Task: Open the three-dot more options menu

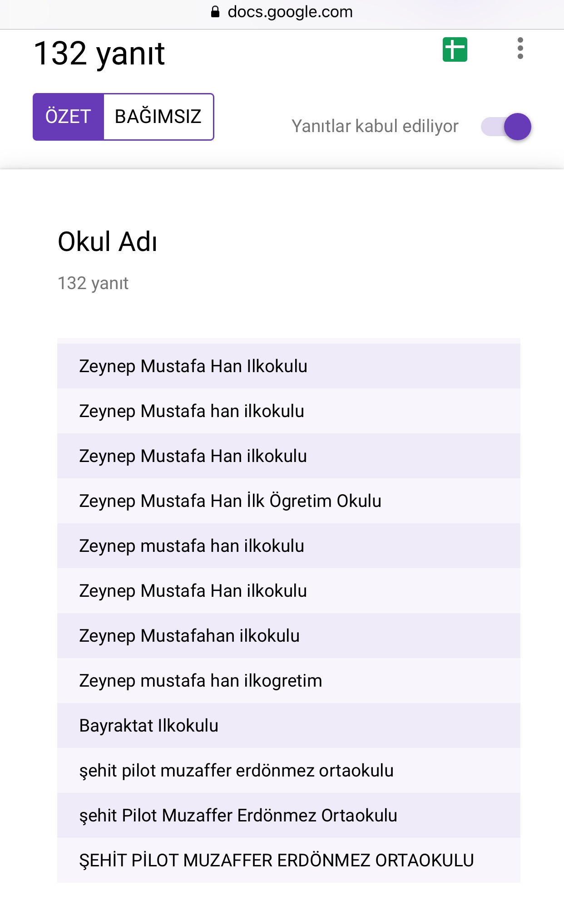Action: coord(520,49)
